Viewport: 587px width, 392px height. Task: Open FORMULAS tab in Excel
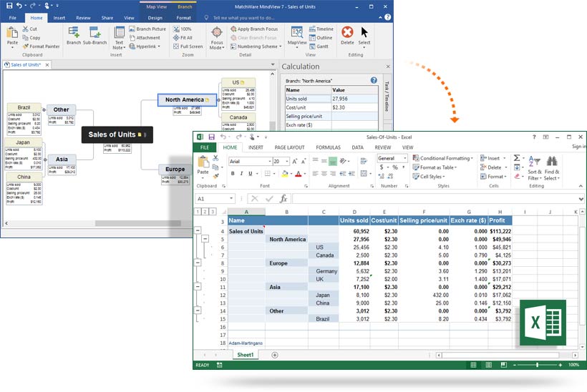point(328,147)
